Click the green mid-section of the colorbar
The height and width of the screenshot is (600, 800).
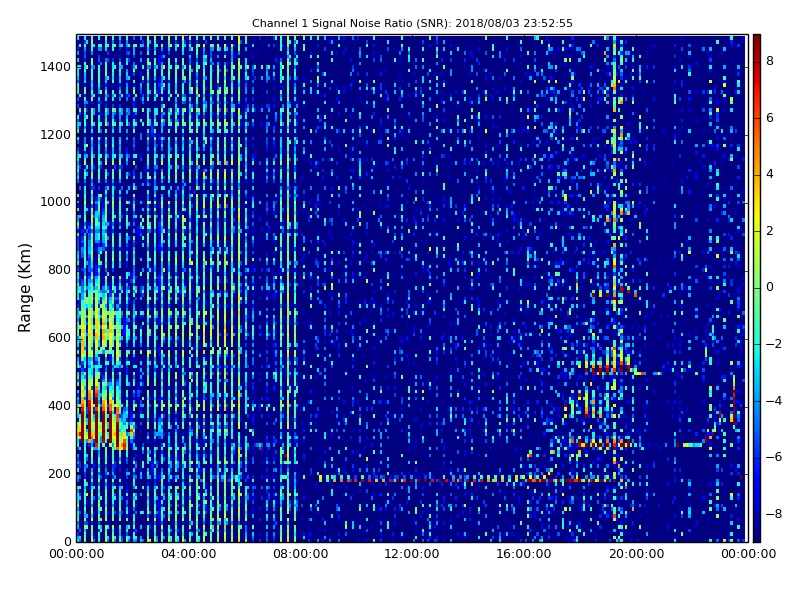point(757,288)
